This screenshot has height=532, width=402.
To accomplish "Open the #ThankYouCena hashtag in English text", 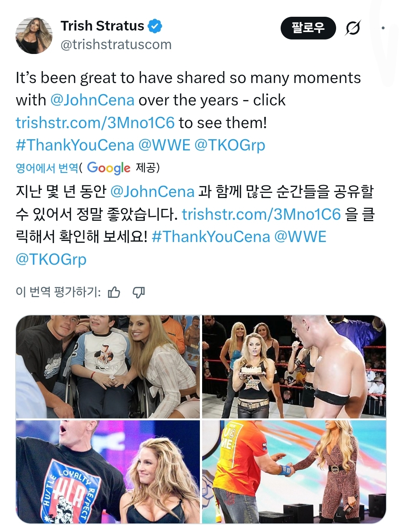I will point(75,145).
